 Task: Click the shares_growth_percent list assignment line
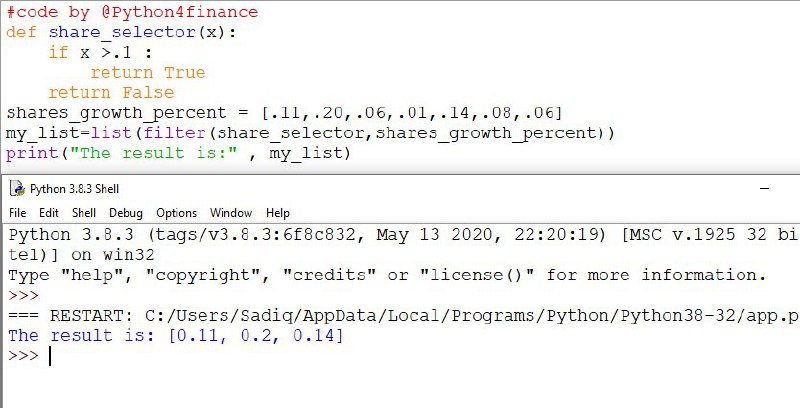click(284, 113)
